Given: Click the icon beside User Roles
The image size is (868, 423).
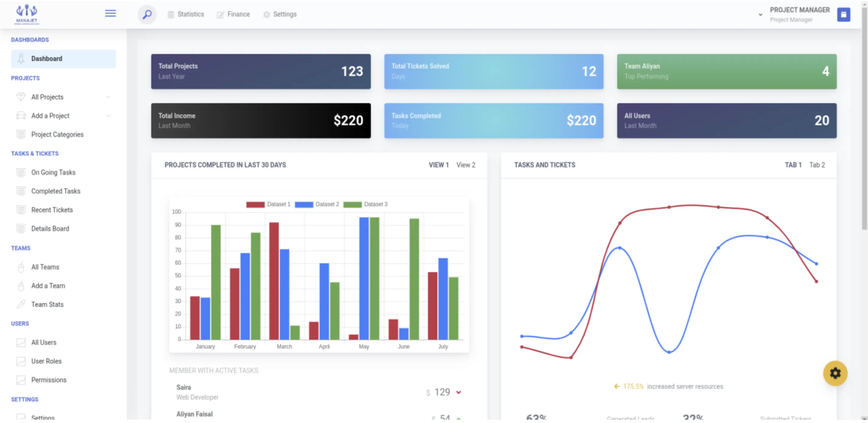Looking at the screenshot, I should tap(21, 361).
